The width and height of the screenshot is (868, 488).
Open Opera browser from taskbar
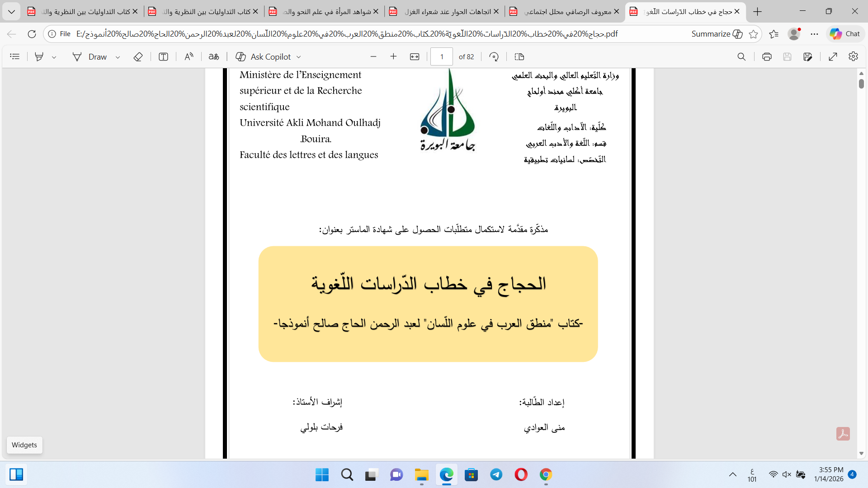tap(521, 475)
